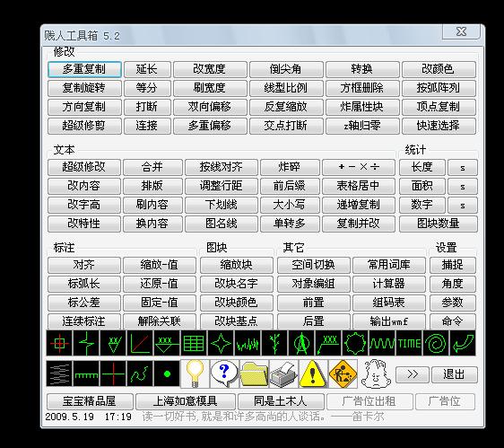Screen dimensions: 504x448
Task: Click the light bulb icon
Action: (196, 373)
